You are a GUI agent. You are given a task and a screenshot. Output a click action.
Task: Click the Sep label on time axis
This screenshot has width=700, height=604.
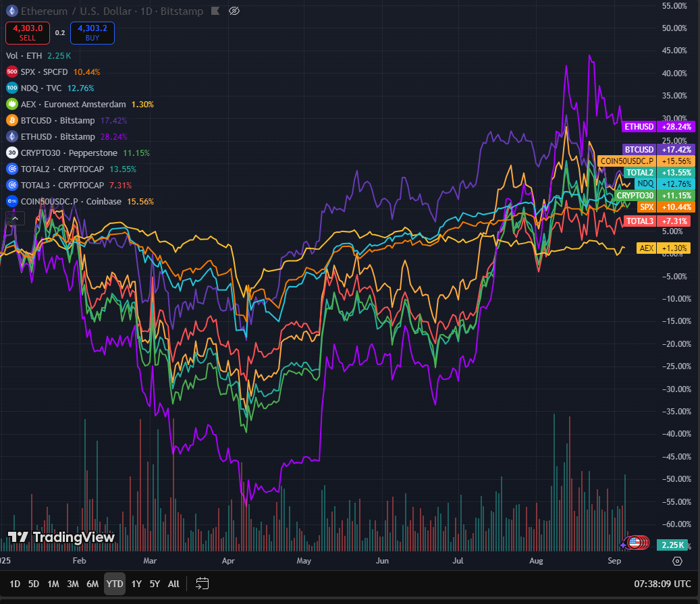coord(614,561)
